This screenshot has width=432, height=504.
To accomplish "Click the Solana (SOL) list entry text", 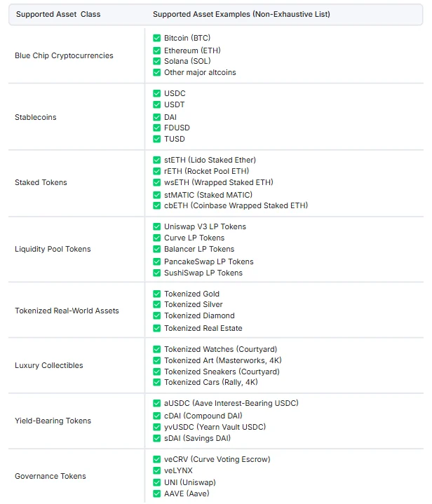I will pos(187,61).
